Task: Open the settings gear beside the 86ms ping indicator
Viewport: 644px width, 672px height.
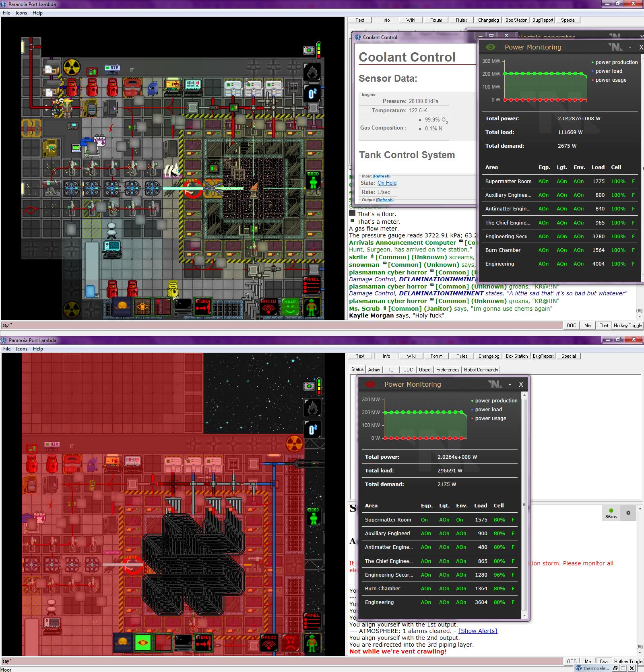Action: tap(628, 513)
